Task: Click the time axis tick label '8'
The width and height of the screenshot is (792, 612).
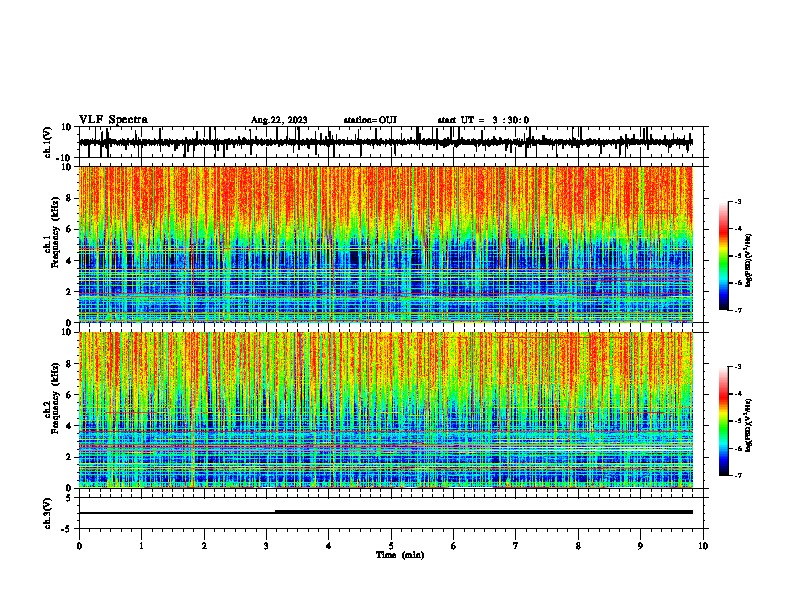Action: 578,546
